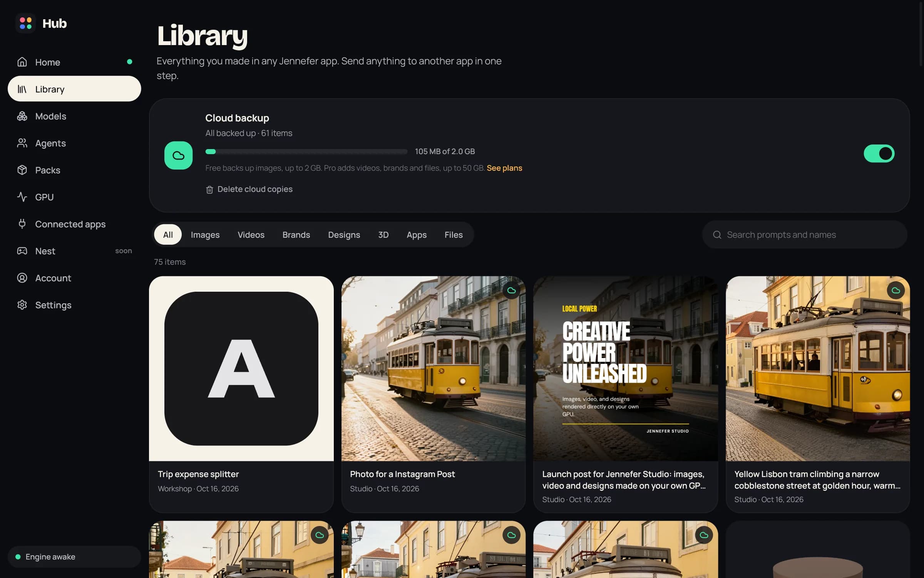This screenshot has height=578, width=924.
Task: Switch to the Files tab
Action: [454, 235]
